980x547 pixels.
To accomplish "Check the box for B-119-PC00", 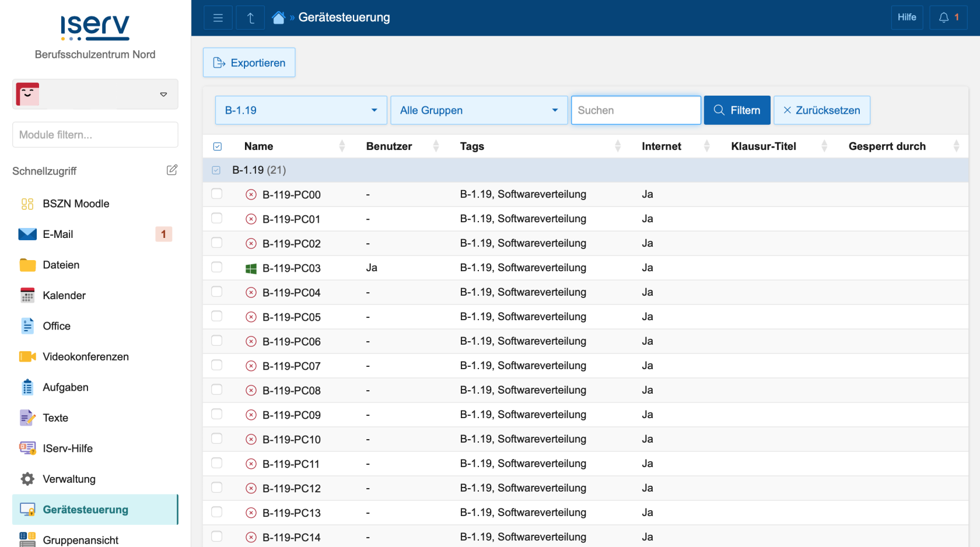I will coord(217,194).
